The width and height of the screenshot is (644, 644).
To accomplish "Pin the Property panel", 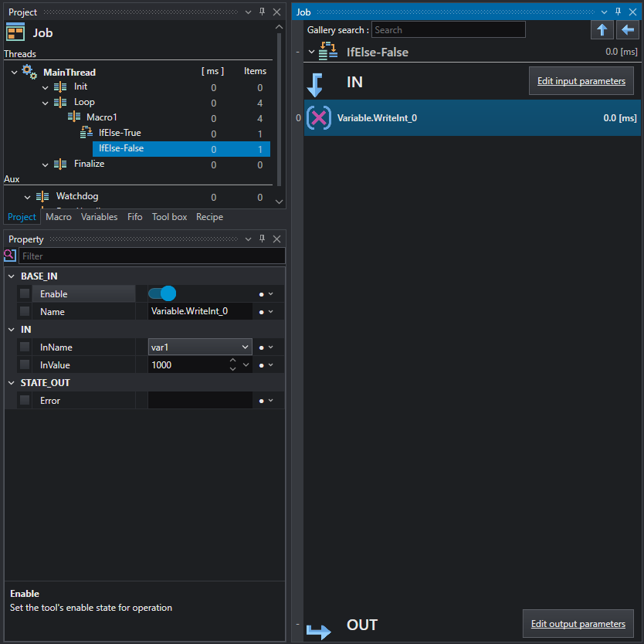I will coord(262,239).
